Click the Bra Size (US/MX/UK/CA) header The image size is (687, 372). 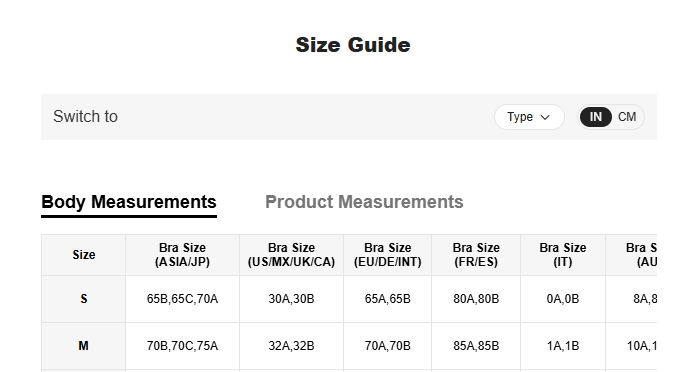point(291,255)
